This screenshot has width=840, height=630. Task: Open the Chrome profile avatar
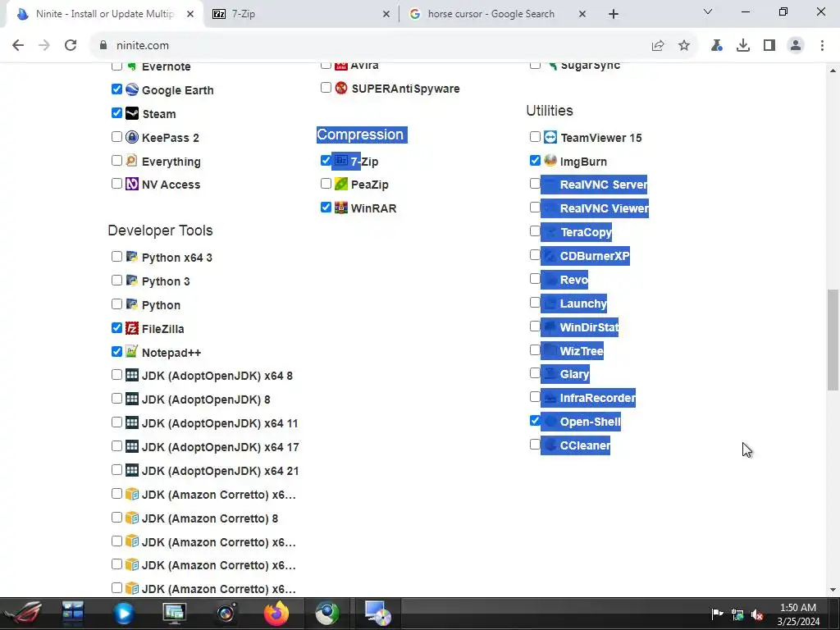click(796, 46)
